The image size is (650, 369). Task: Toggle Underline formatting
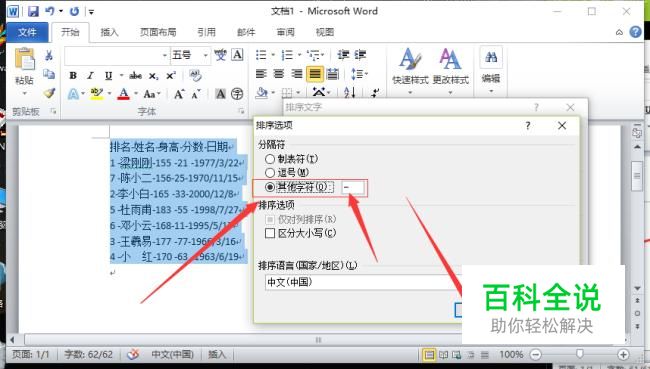click(x=108, y=75)
